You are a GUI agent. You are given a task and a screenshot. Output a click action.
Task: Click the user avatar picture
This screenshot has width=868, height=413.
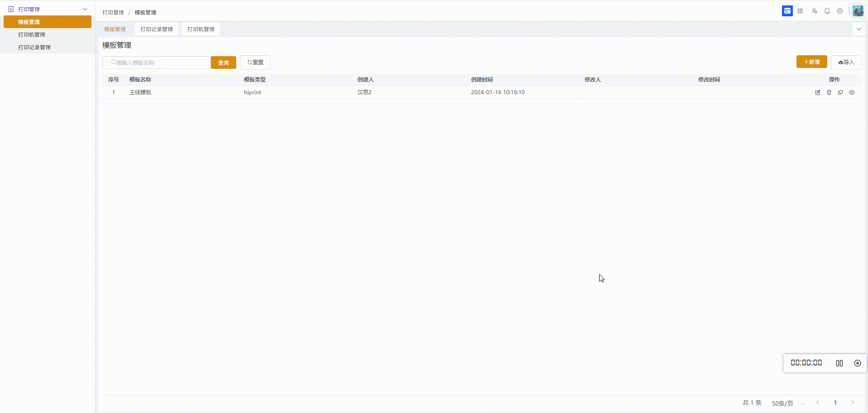857,11
